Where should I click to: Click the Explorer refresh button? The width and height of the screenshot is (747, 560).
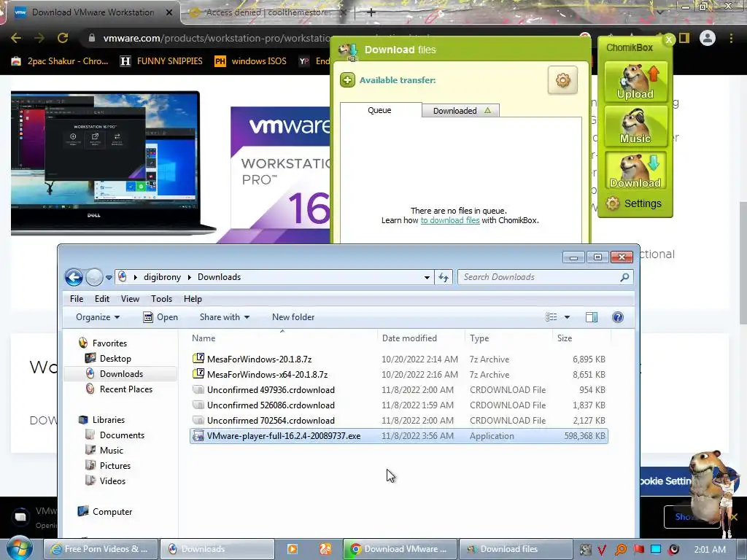(444, 277)
